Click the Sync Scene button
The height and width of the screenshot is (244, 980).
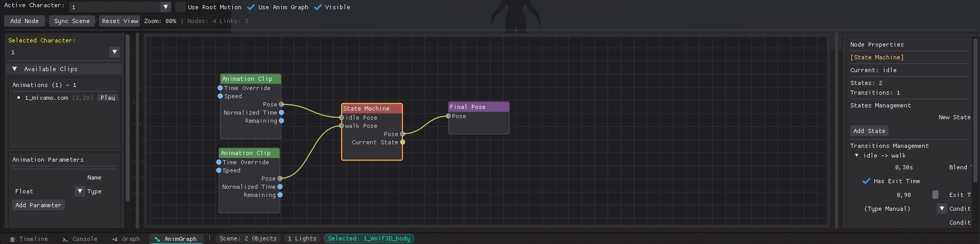pyautogui.click(x=72, y=21)
